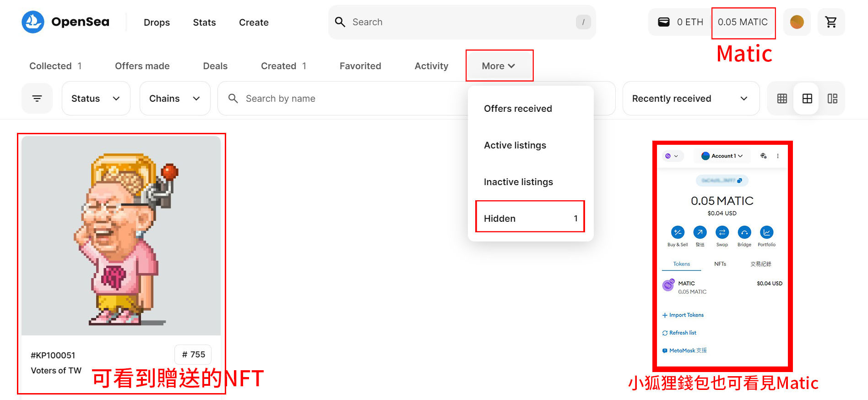Click the wallet icon beside 0 ETH
Screen dimensions: 868x400
click(x=664, y=22)
